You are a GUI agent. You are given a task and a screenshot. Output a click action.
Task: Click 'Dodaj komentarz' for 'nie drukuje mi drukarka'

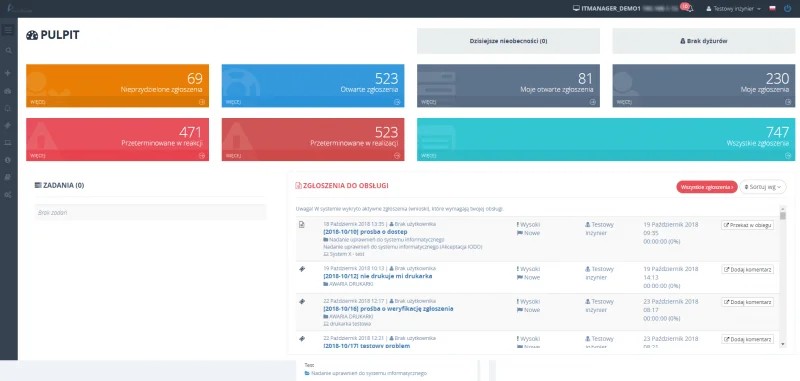747,269
